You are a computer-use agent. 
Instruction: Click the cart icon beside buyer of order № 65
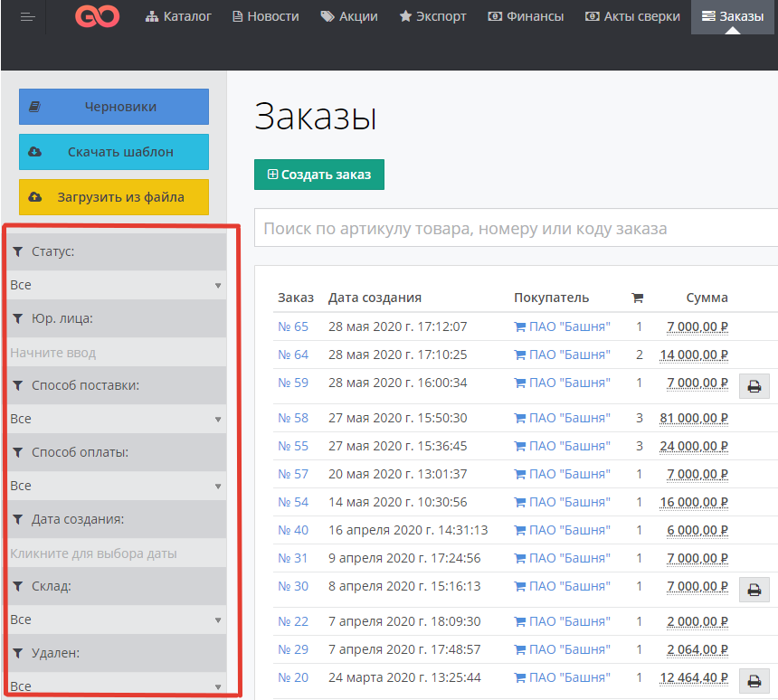pos(519,326)
